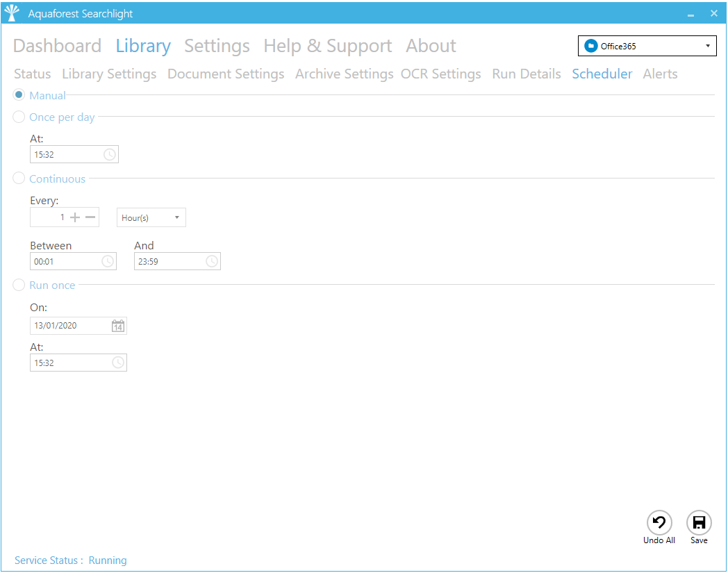Viewport: 728px width, 573px height.
Task: Click the Undo All icon
Action: pos(659,522)
